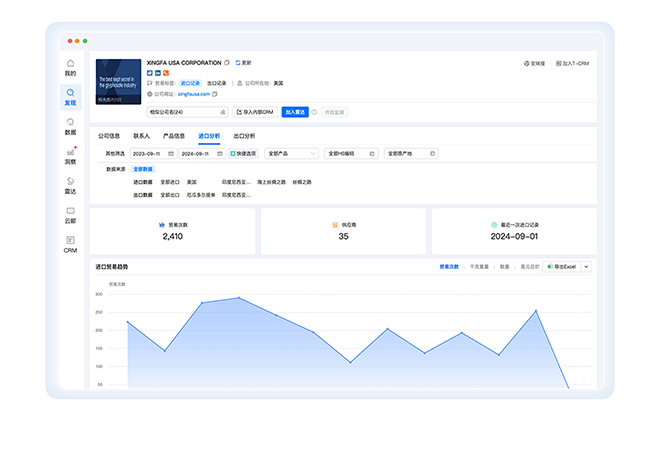Click the icon in the 全部原产地 field

tap(432, 154)
